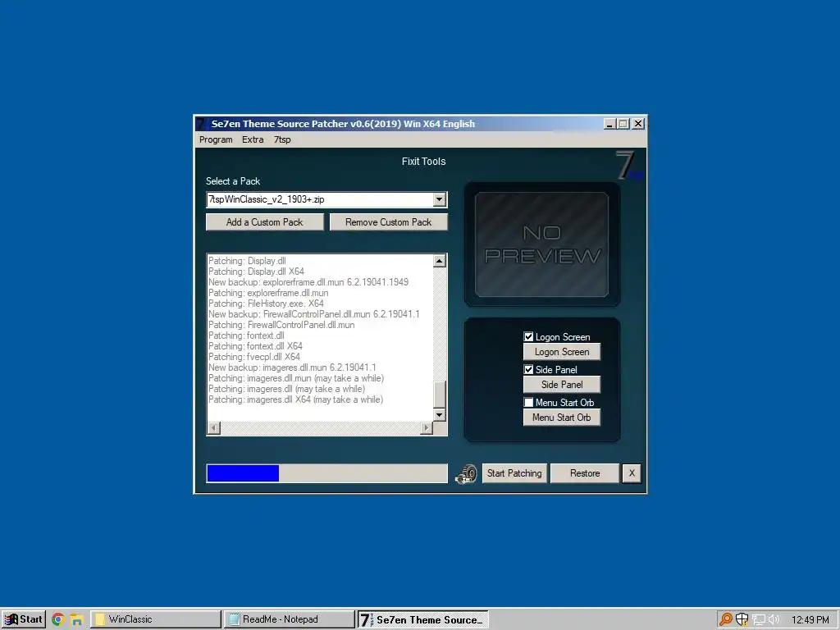Open the Extra menu

point(253,139)
